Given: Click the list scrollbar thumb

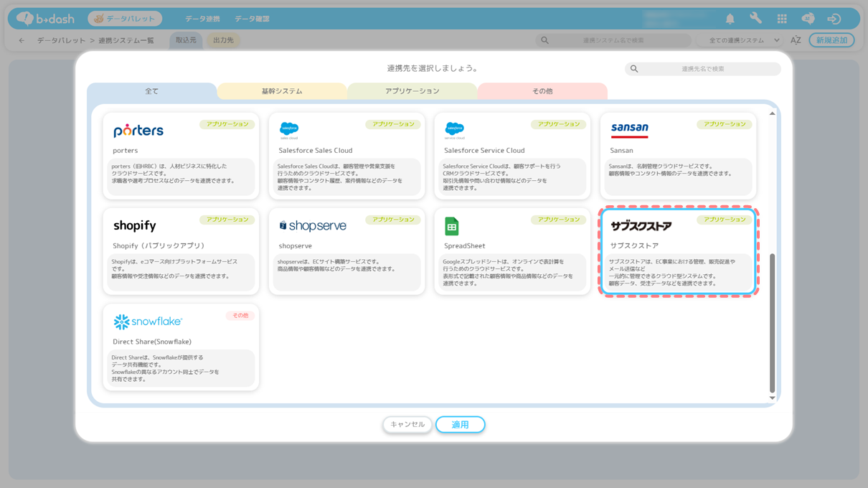Looking at the screenshot, I should click(x=772, y=323).
